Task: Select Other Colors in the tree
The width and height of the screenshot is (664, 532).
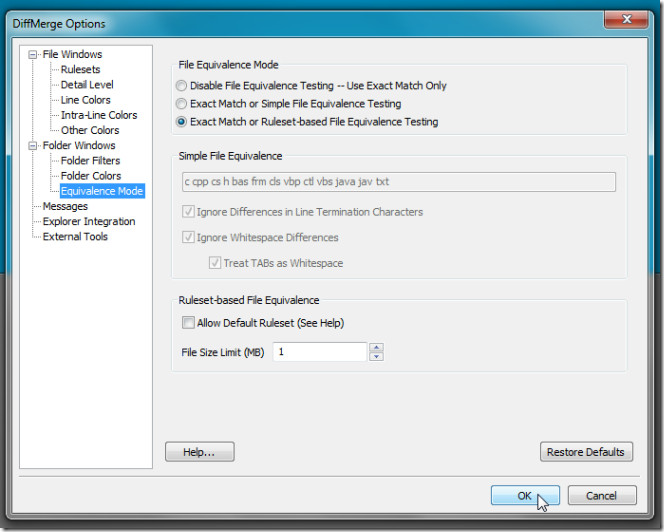Action: point(90,130)
